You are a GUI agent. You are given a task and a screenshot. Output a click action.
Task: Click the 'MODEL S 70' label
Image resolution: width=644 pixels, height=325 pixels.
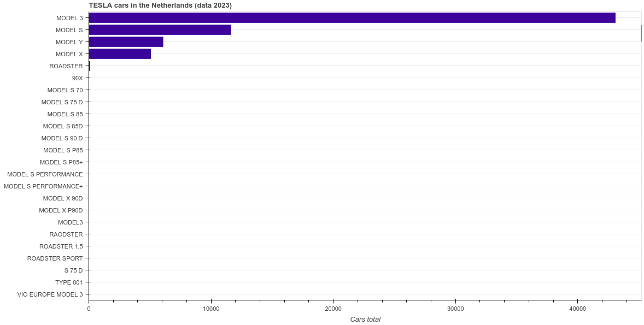point(65,90)
